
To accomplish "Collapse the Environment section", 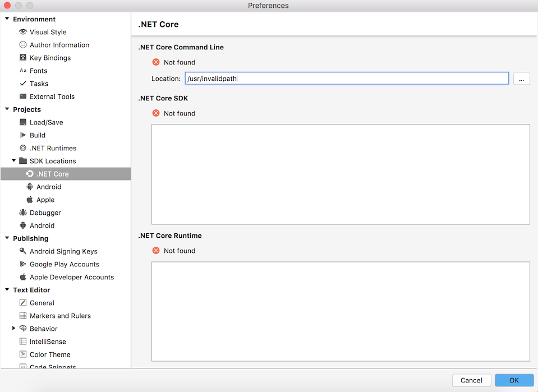I will [x=7, y=19].
